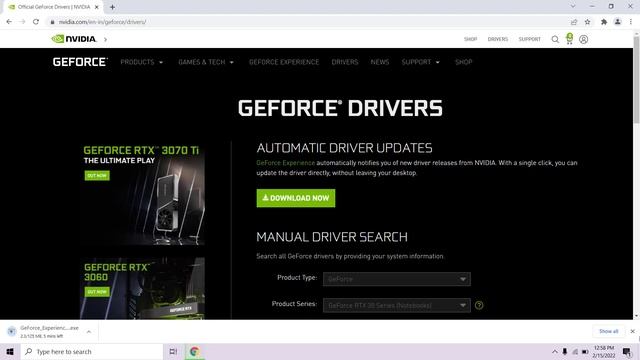Open the browser extensions puzzle icon
640x360 pixels.
point(604,22)
